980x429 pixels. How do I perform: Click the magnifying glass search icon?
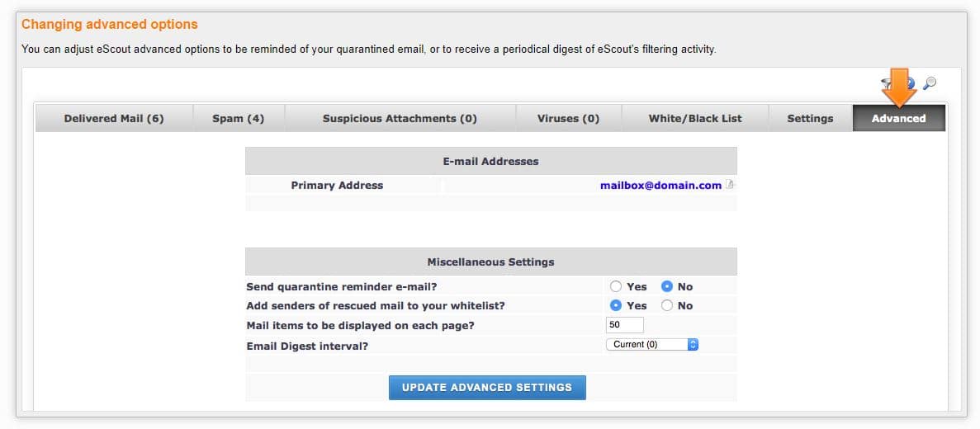point(930,82)
